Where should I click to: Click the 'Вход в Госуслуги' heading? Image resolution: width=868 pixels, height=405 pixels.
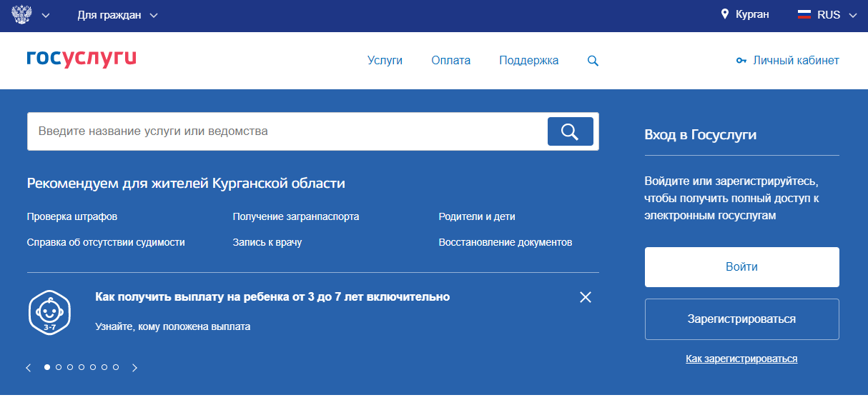click(x=701, y=134)
